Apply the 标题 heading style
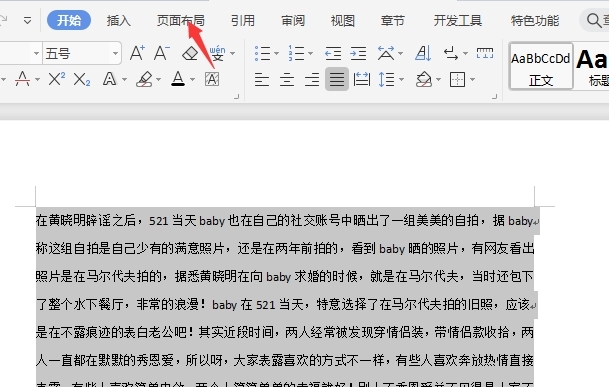Screen dimensions: 609x387 tap(592, 66)
